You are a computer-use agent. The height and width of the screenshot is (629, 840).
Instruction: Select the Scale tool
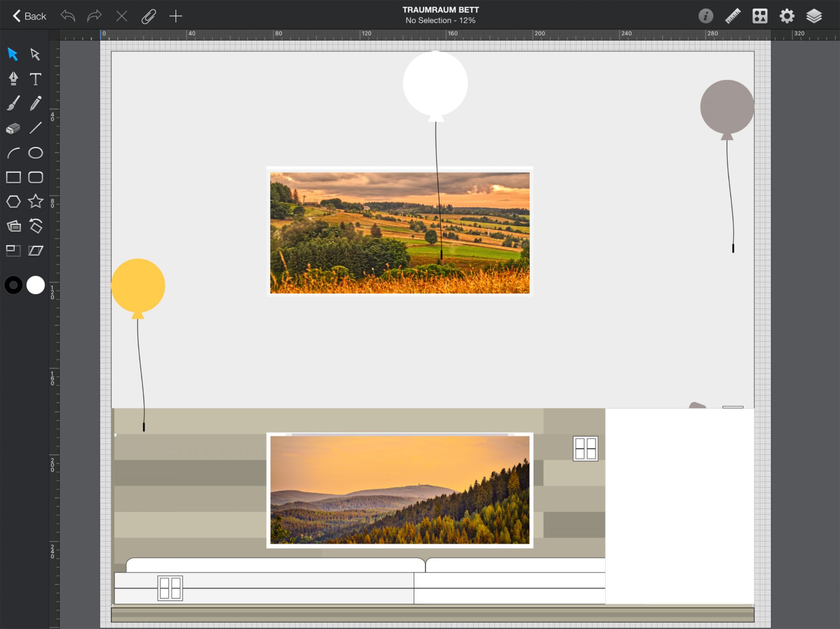(13, 251)
